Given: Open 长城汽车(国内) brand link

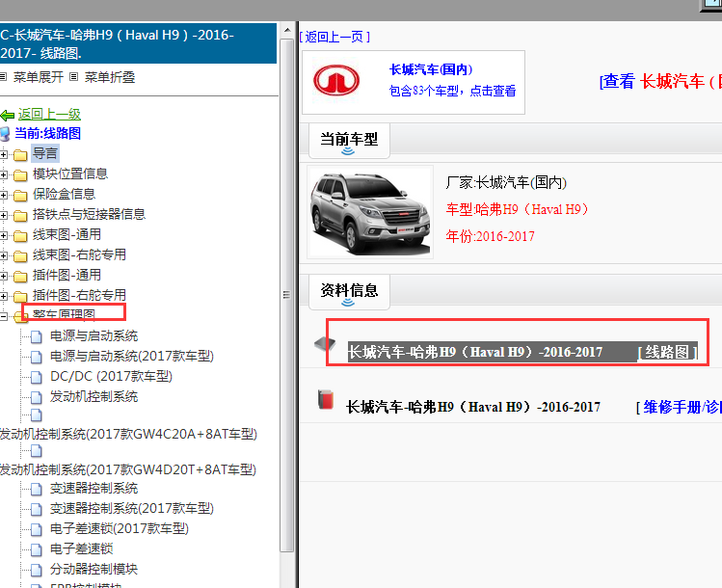Looking at the screenshot, I should 431,69.
